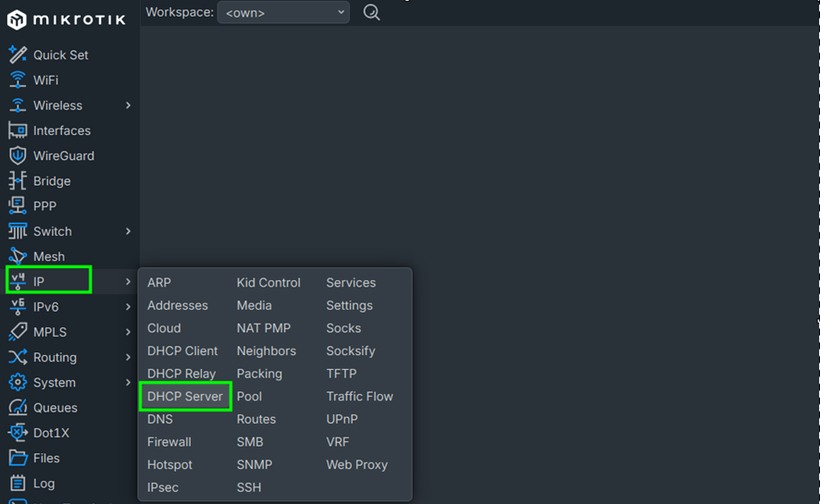Click the WiFi antenna icon
This screenshot has width=820, height=504.
18,80
